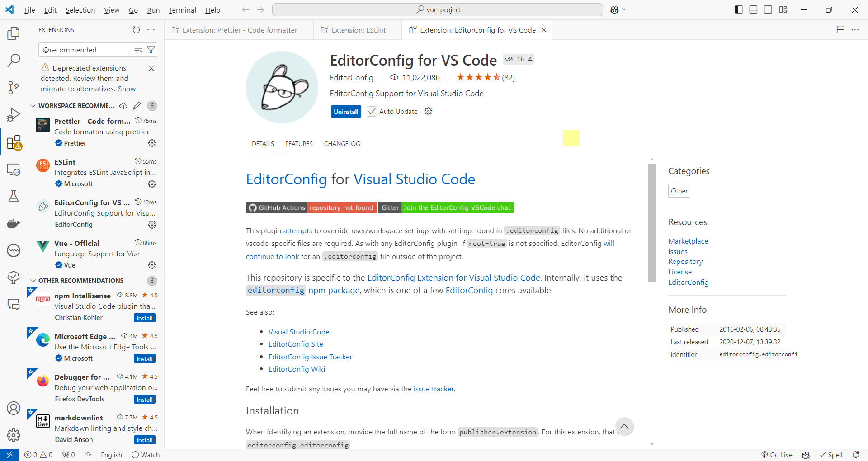
Task: Select Vue - Official in extensions list
Action: click(96, 254)
